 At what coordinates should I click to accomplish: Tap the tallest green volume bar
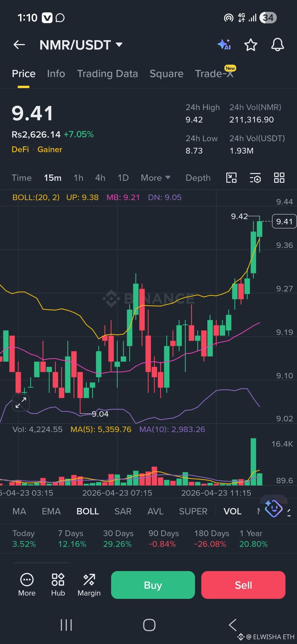[x=253, y=462]
